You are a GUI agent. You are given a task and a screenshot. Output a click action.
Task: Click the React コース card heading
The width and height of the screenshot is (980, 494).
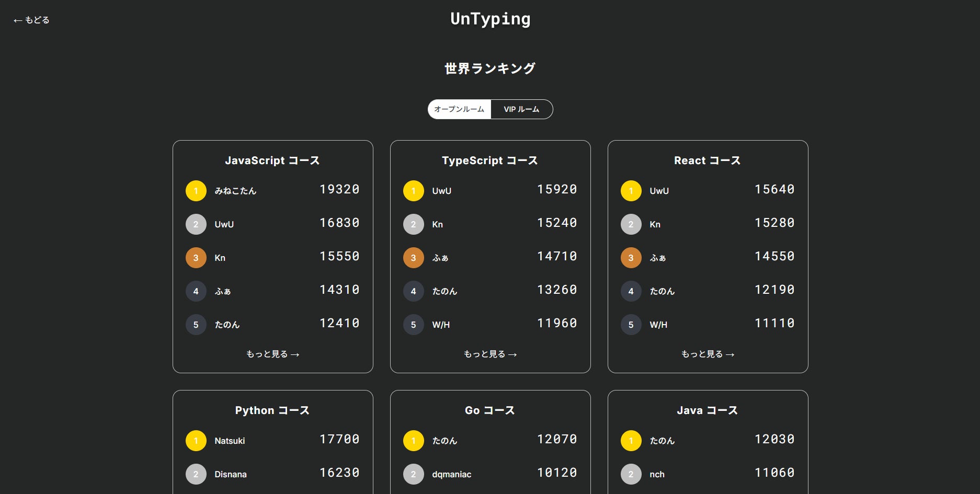click(x=707, y=160)
